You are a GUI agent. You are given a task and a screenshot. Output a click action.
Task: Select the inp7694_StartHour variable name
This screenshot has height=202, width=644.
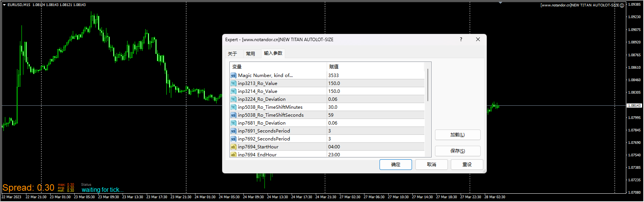[x=258, y=147]
